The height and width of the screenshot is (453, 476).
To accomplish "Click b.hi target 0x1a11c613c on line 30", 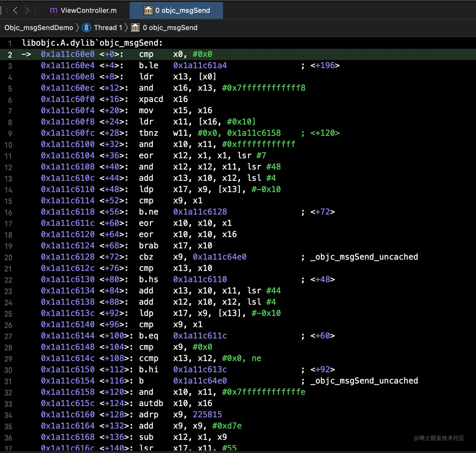I will (200, 370).
